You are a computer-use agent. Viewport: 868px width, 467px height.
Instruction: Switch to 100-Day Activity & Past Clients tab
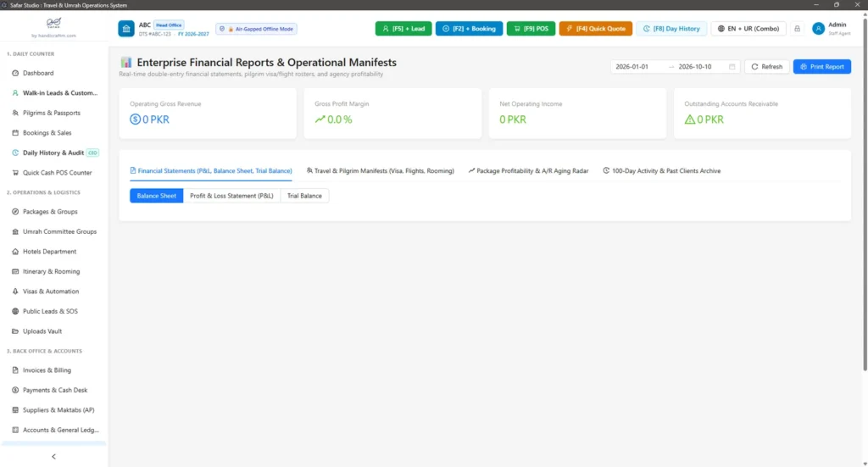(661, 171)
